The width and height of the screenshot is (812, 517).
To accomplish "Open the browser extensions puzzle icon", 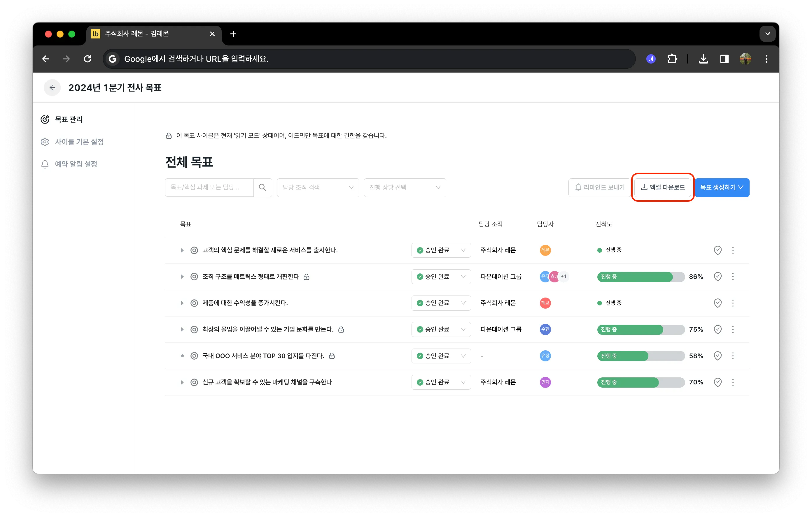I will pos(672,59).
